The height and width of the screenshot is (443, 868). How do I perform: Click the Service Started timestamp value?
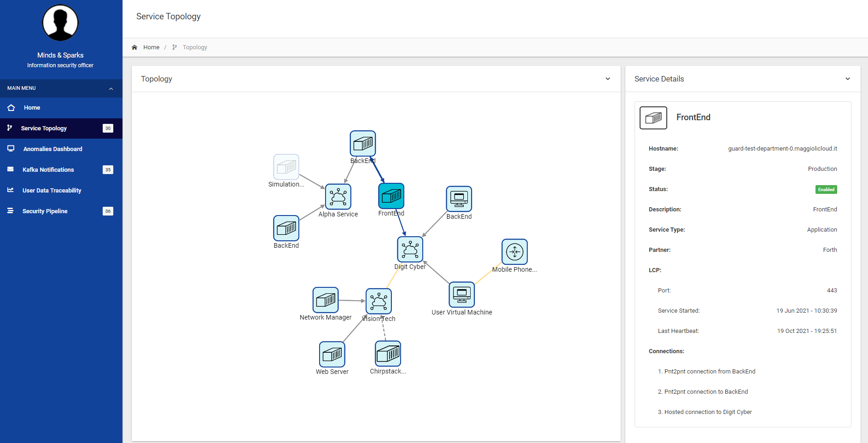(807, 311)
